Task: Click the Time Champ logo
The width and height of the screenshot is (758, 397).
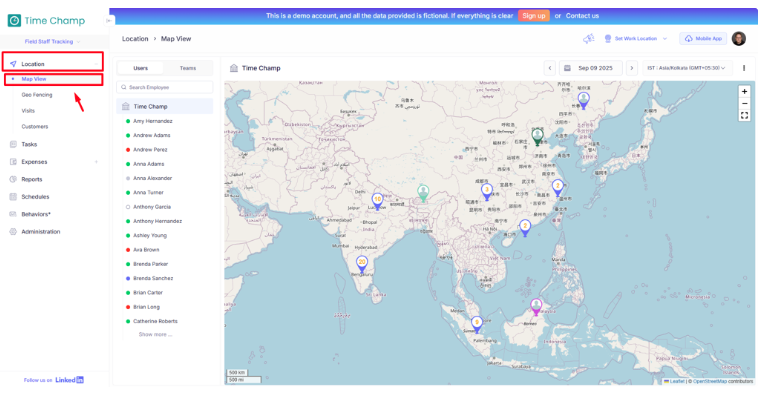Action: (46, 20)
